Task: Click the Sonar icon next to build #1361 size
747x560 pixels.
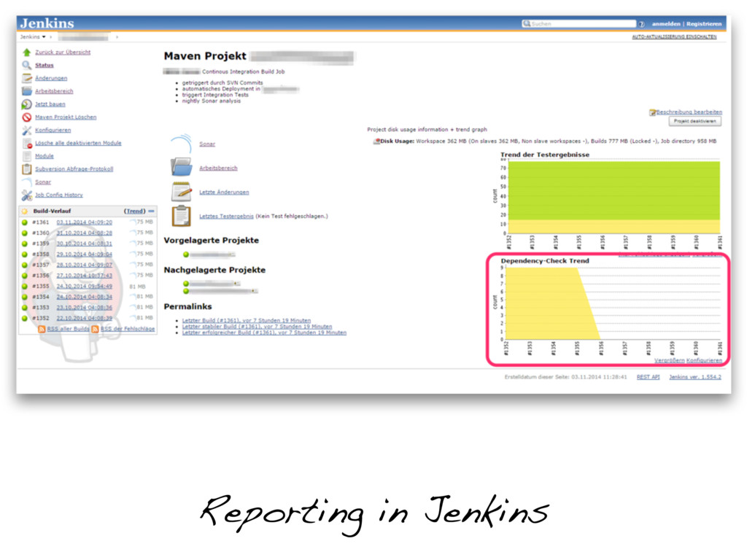Action: [133, 222]
